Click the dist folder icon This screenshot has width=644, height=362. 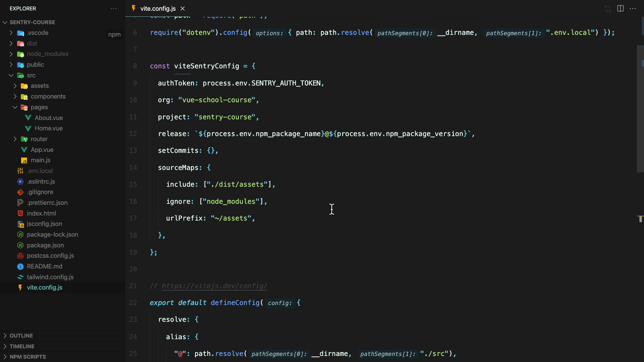pyautogui.click(x=20, y=44)
